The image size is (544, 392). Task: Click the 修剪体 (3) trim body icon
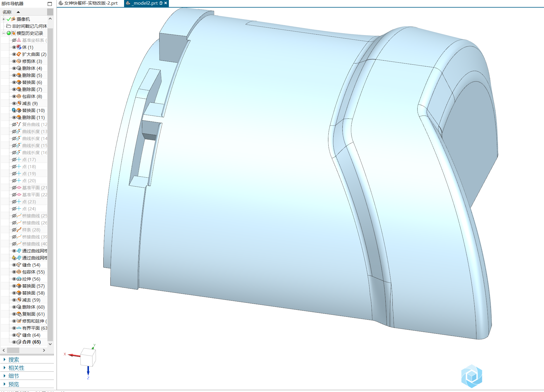19,61
